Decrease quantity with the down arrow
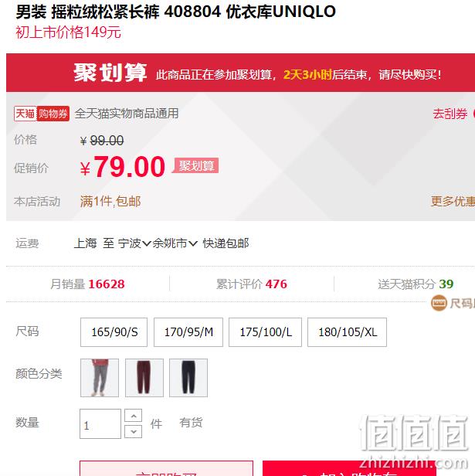 point(134,432)
